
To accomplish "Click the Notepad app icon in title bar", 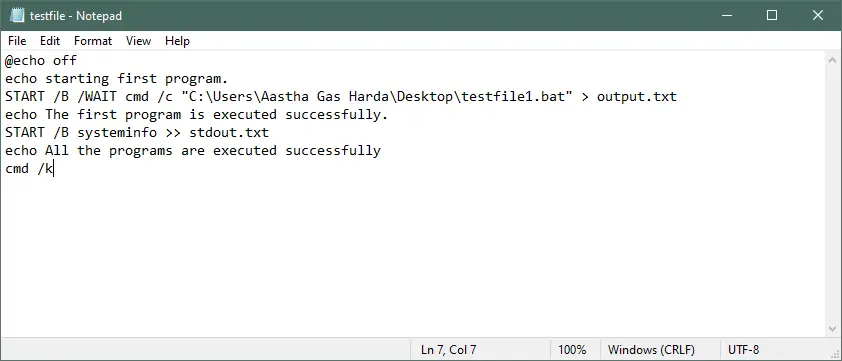I will [x=18, y=16].
